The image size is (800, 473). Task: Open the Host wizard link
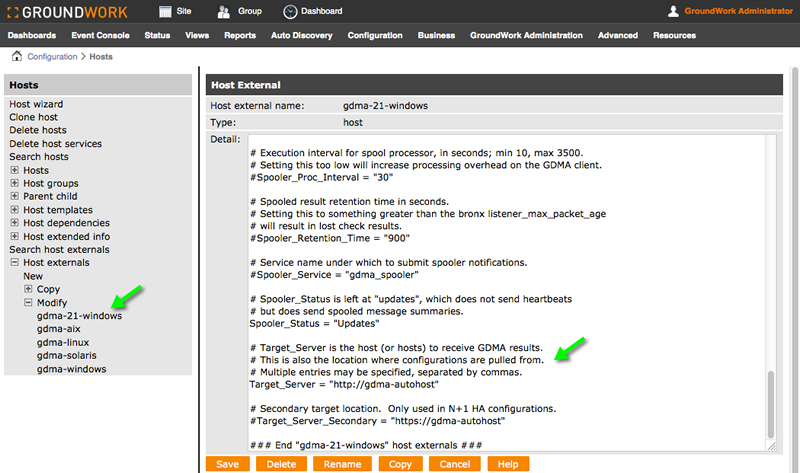[x=36, y=104]
